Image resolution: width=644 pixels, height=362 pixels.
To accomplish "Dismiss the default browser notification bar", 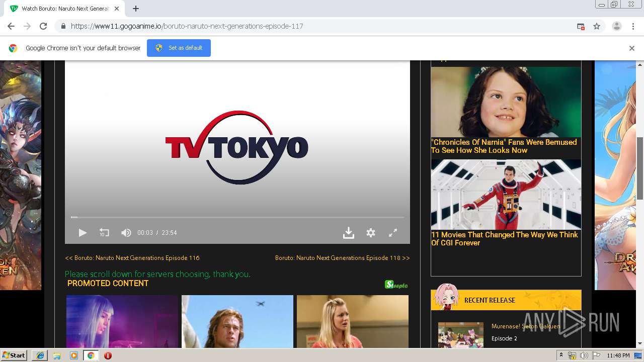I will point(632,48).
